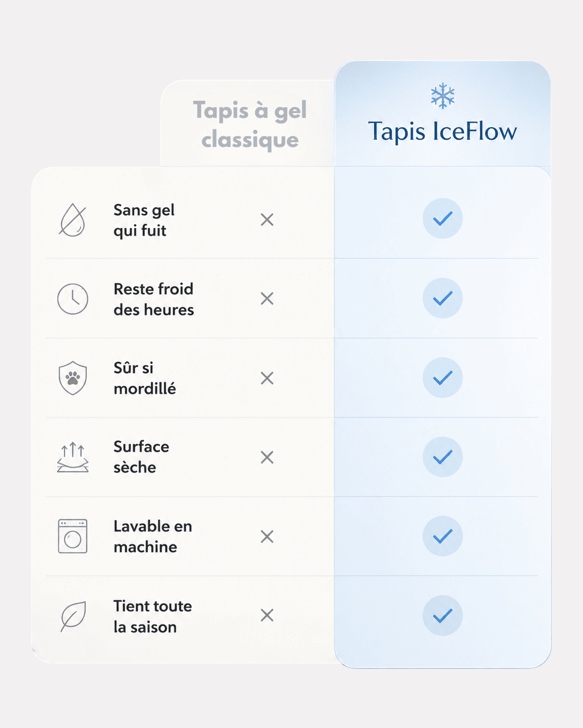Click the airflow arrows surface icon

click(73, 457)
